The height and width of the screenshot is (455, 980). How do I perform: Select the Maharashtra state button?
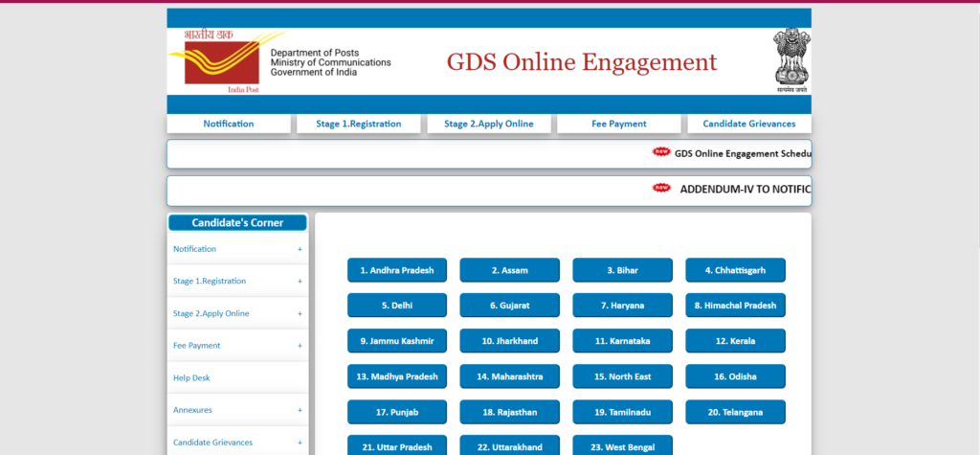(x=509, y=376)
